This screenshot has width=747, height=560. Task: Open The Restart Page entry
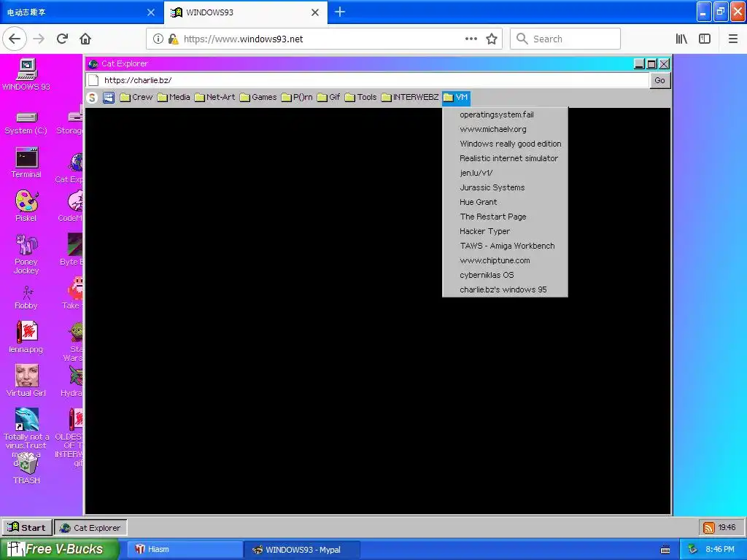click(505, 217)
